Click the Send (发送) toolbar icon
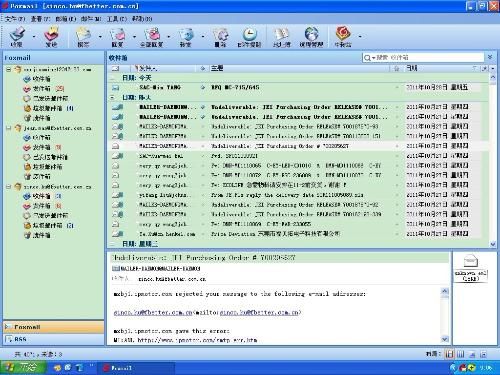 click(x=51, y=36)
